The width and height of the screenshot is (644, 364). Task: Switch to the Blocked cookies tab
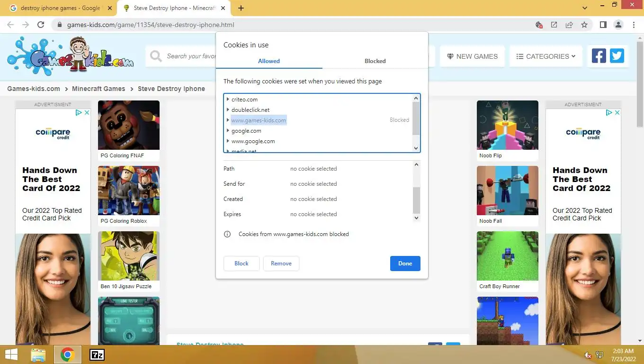coord(375,61)
